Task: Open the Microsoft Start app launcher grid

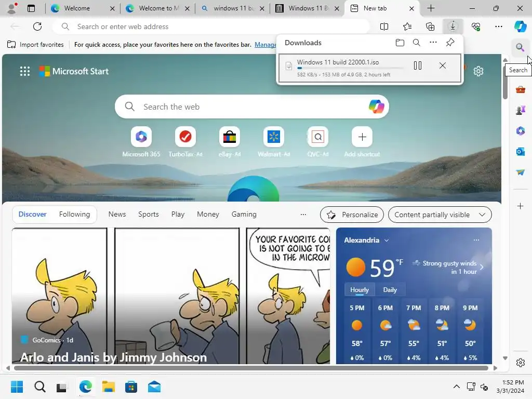Action: point(25,71)
